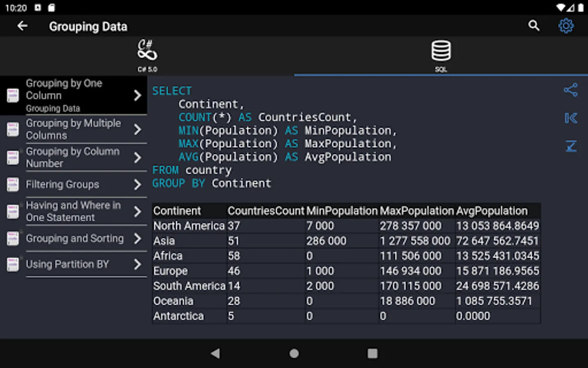Screen dimensions: 588x368
Task: Click document icon beside Having and Where
Action: pos(13,211)
